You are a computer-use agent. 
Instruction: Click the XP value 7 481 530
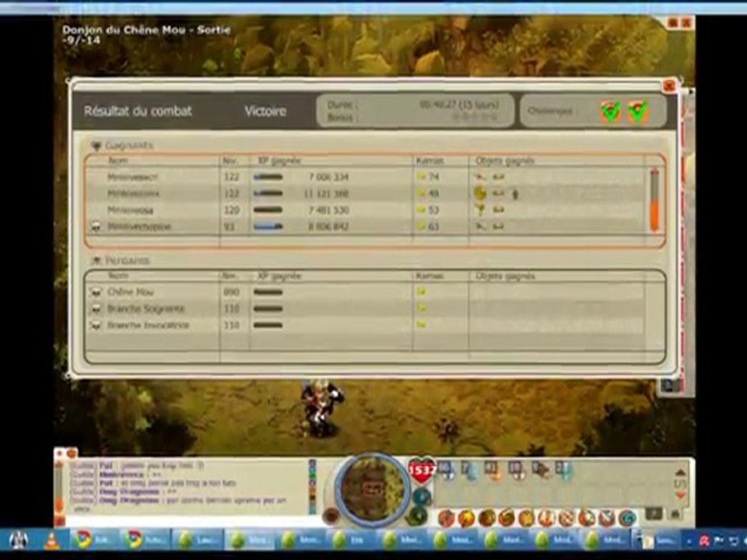pos(328,210)
